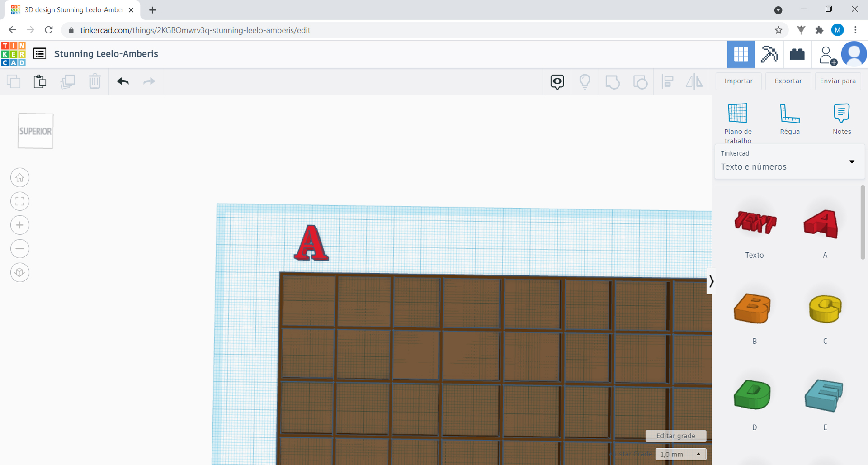Click the Delete trash can icon
The width and height of the screenshot is (868, 465).
pyautogui.click(x=95, y=81)
